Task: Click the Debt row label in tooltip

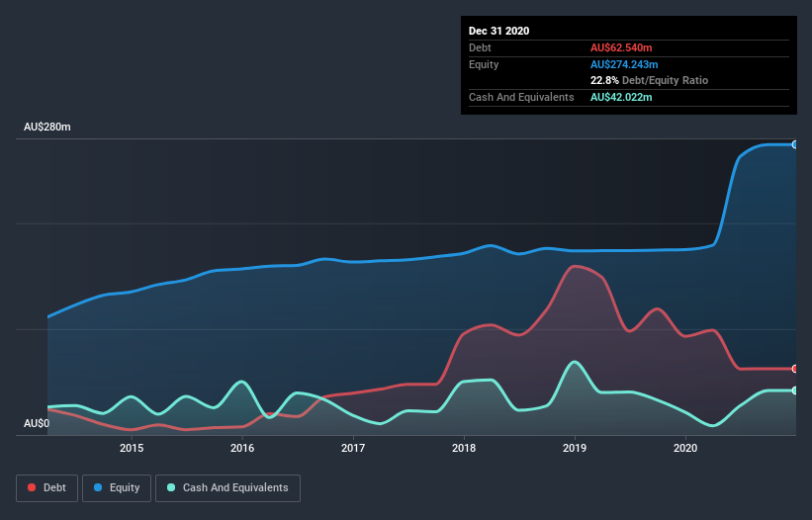Action: click(x=480, y=47)
